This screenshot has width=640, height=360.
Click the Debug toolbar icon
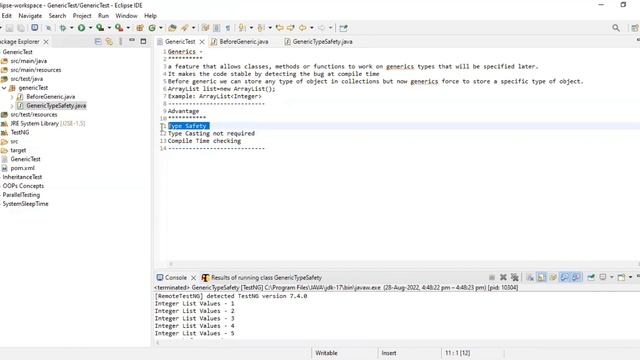click(63, 28)
